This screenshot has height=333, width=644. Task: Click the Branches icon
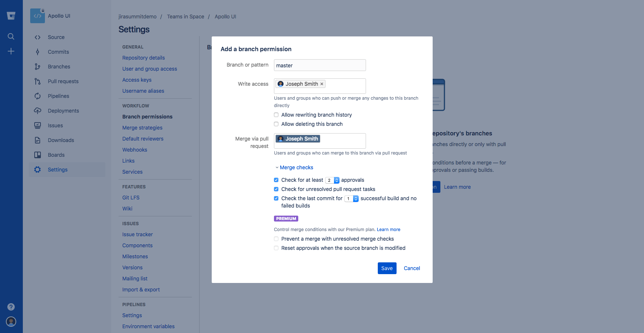coord(37,67)
